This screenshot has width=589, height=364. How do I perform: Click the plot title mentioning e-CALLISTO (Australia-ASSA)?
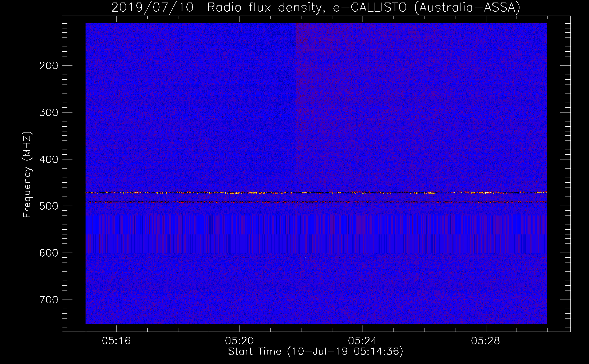point(316,7)
